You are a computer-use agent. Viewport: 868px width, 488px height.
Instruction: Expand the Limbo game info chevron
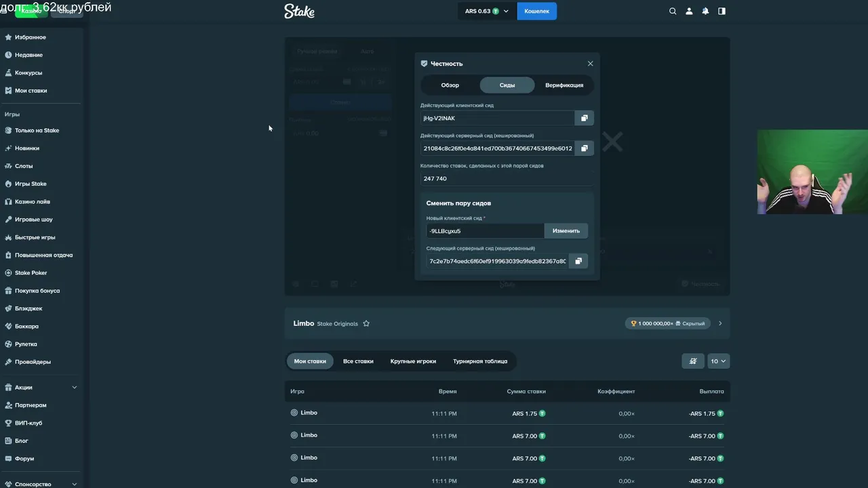click(720, 323)
